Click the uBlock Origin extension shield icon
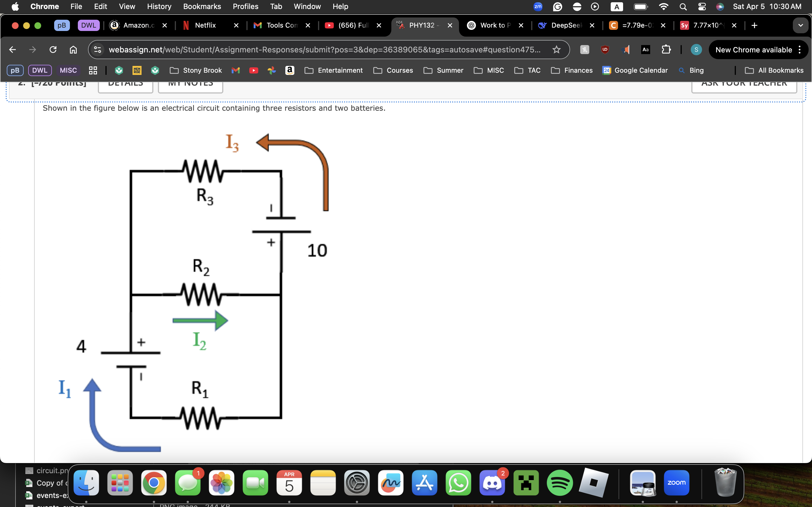812x507 pixels. click(605, 49)
